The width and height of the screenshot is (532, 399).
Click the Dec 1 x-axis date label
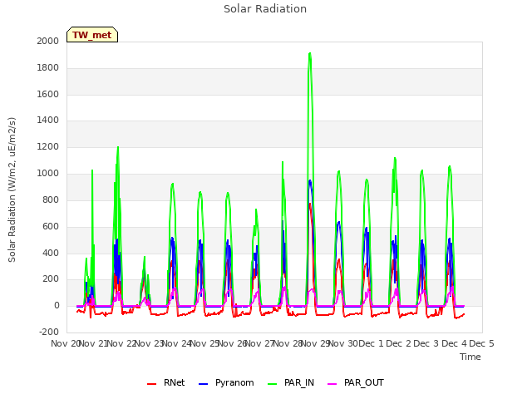pos(371,343)
